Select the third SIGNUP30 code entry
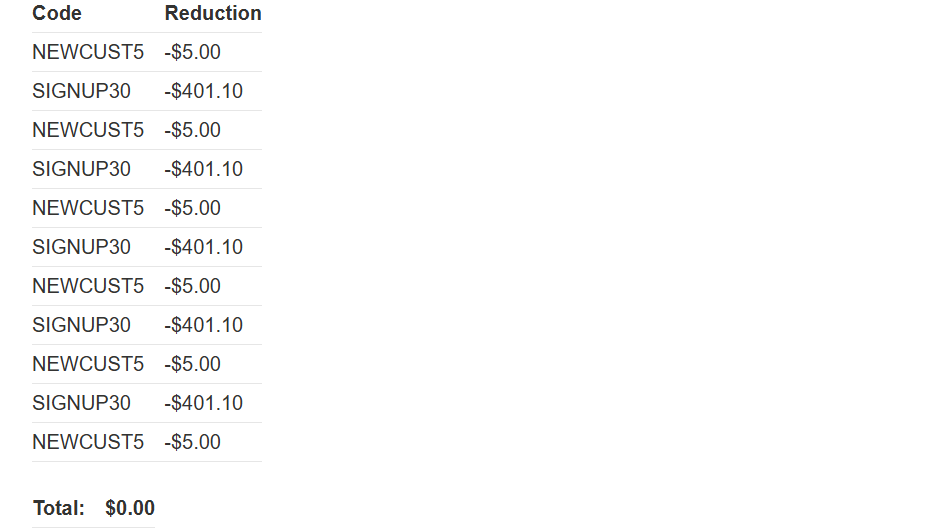This screenshot has height=532, width=929. (x=81, y=247)
